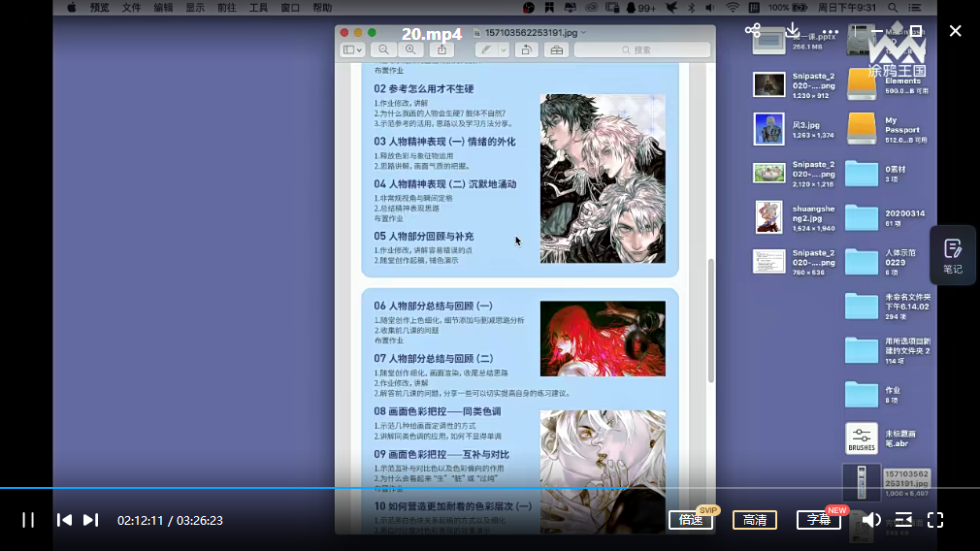Image resolution: width=980 pixels, height=551 pixels.
Task: Click heading 08 画面色彩把控——同类色调
Action: point(438,411)
